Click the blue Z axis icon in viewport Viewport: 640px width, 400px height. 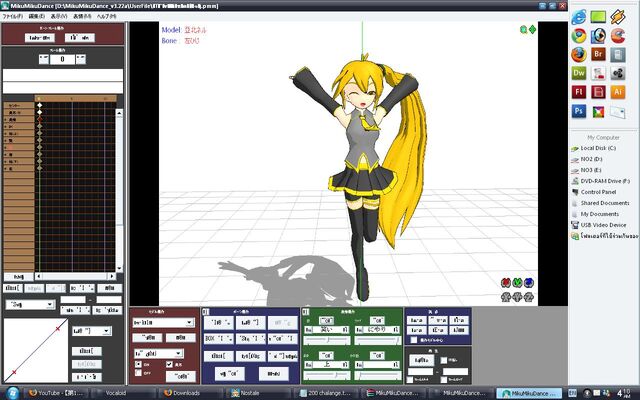(529, 282)
